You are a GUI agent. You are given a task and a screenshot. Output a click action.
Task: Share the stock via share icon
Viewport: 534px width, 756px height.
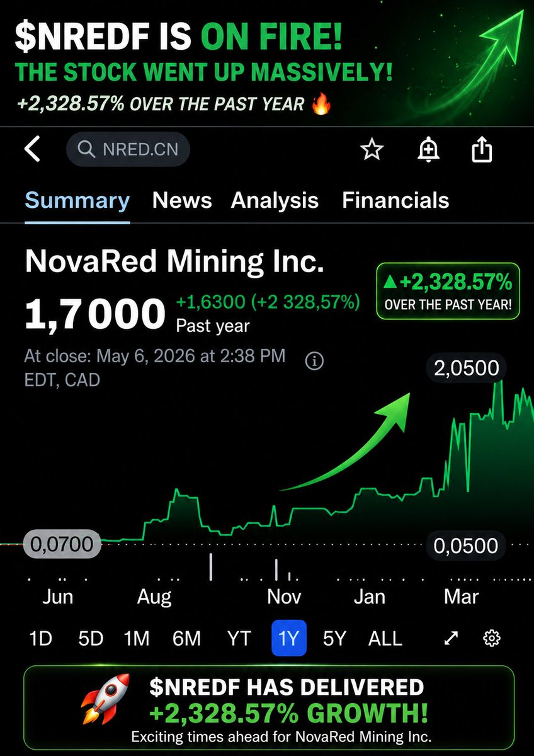coord(482,149)
